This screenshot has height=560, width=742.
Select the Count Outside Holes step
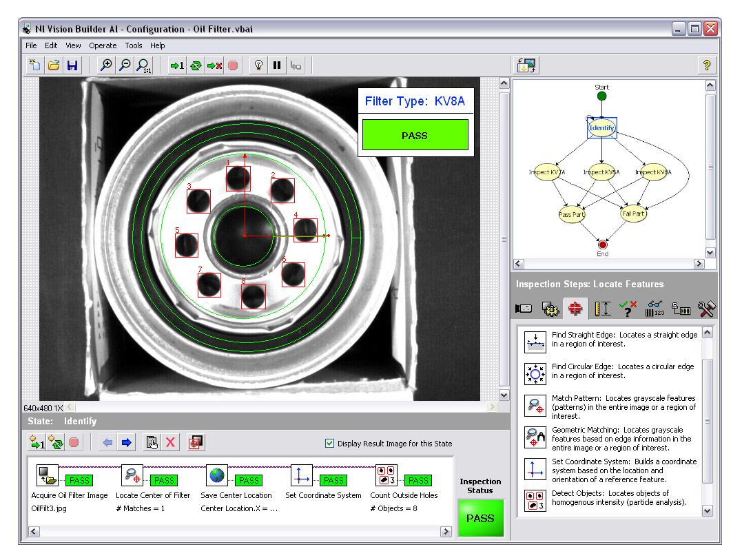[404, 488]
